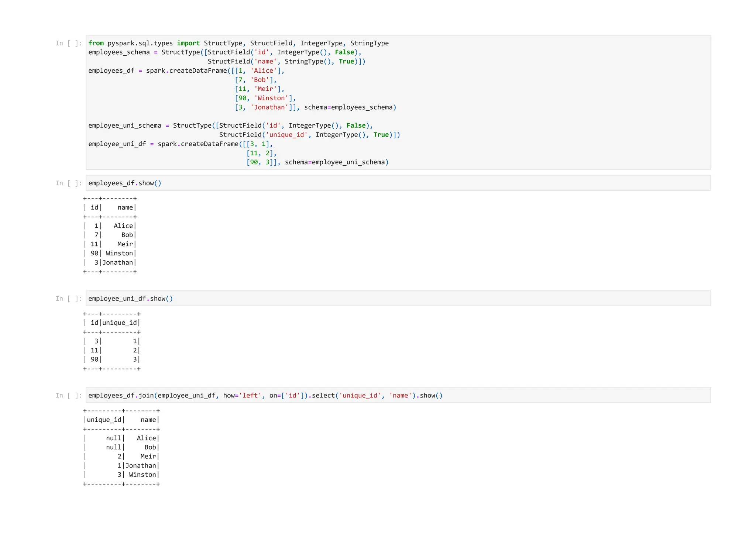Click the 'id|unique_id' header in second output
This screenshot has width=756, height=534.
tap(112, 323)
